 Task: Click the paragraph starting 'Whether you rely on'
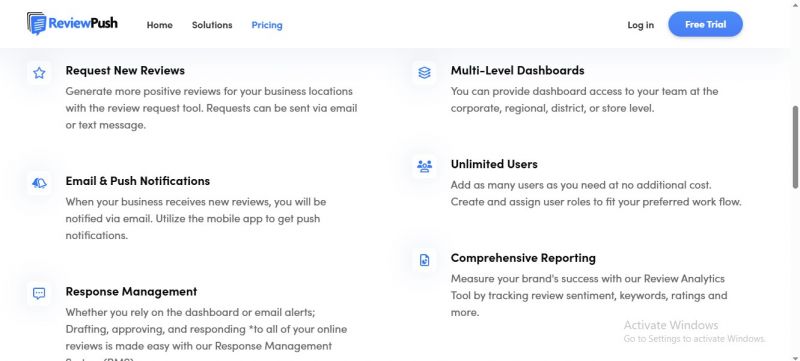click(x=206, y=336)
